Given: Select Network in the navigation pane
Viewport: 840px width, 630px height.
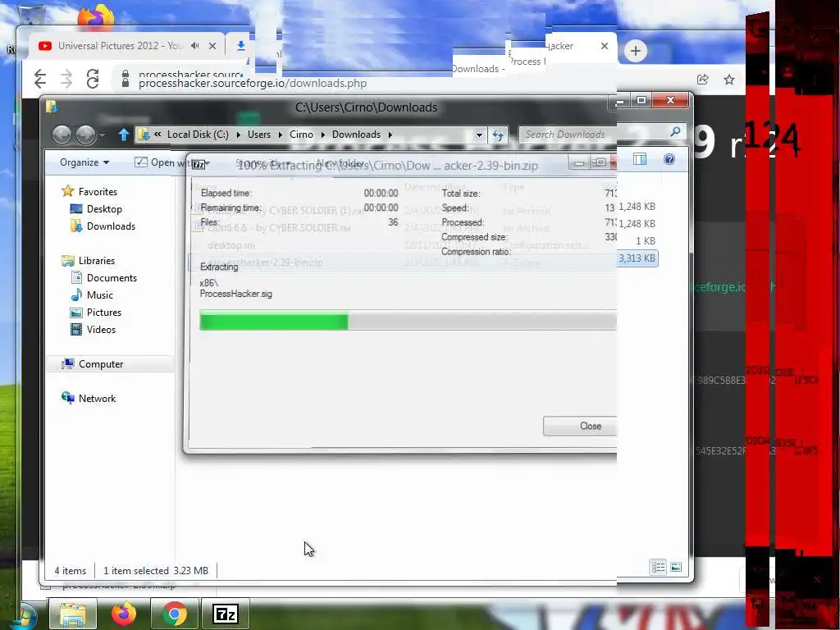Looking at the screenshot, I should 97,398.
